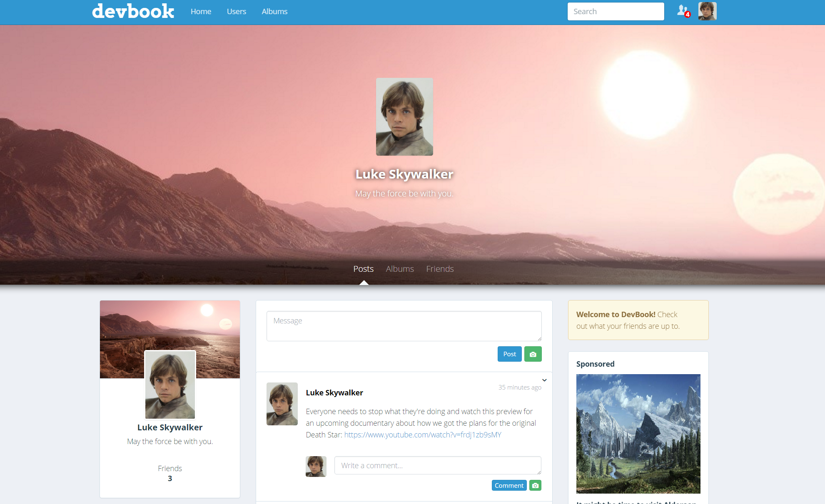Open the YouTube link in the post

coord(422,435)
